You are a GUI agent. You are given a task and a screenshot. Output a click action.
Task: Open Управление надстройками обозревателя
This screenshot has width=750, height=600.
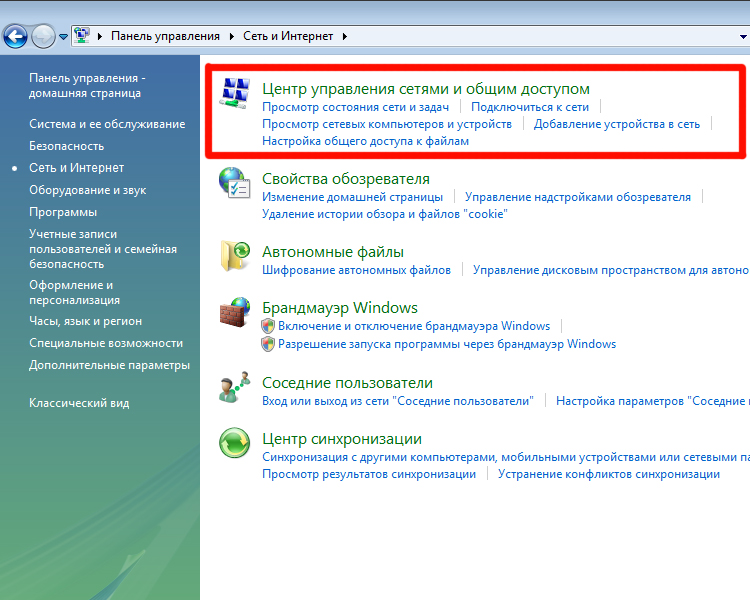578,197
